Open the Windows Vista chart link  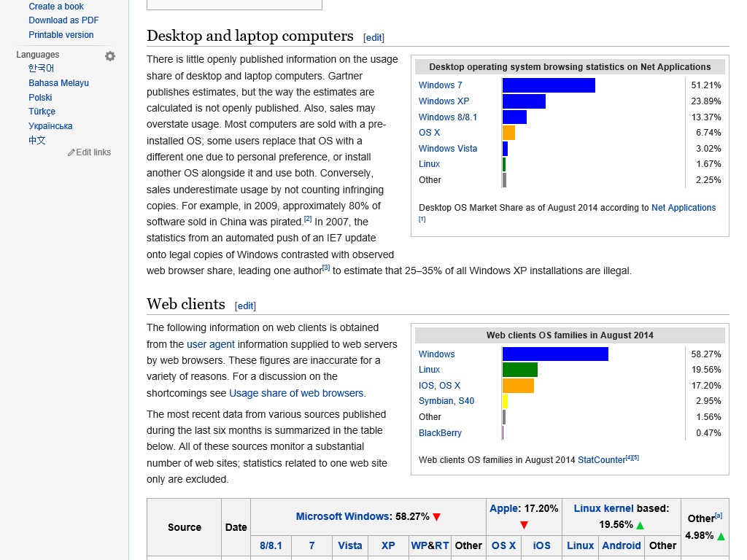point(448,149)
